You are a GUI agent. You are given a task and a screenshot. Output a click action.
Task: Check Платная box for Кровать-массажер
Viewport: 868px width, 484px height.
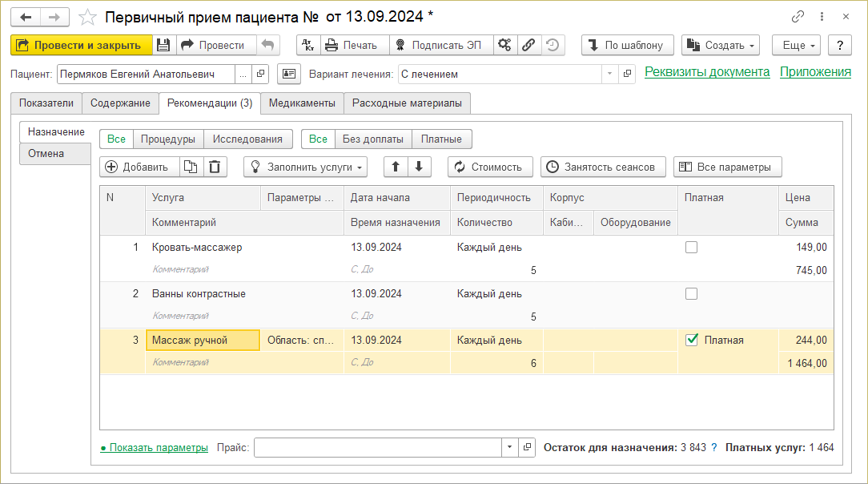692,248
